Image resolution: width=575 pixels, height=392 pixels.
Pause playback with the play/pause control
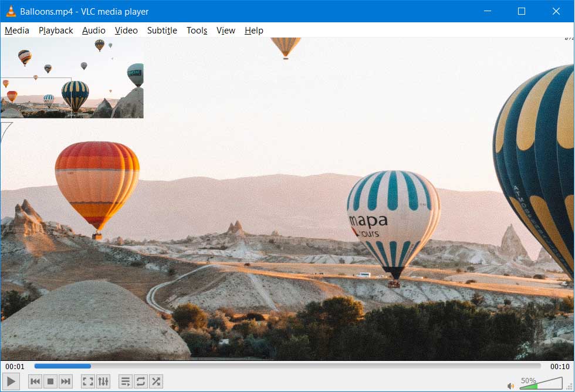11,381
